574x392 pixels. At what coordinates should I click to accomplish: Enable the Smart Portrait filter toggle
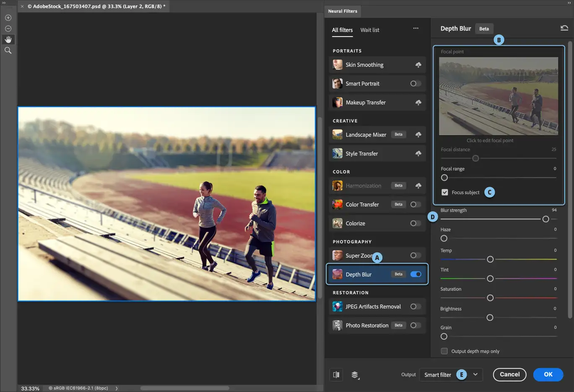pyautogui.click(x=416, y=83)
